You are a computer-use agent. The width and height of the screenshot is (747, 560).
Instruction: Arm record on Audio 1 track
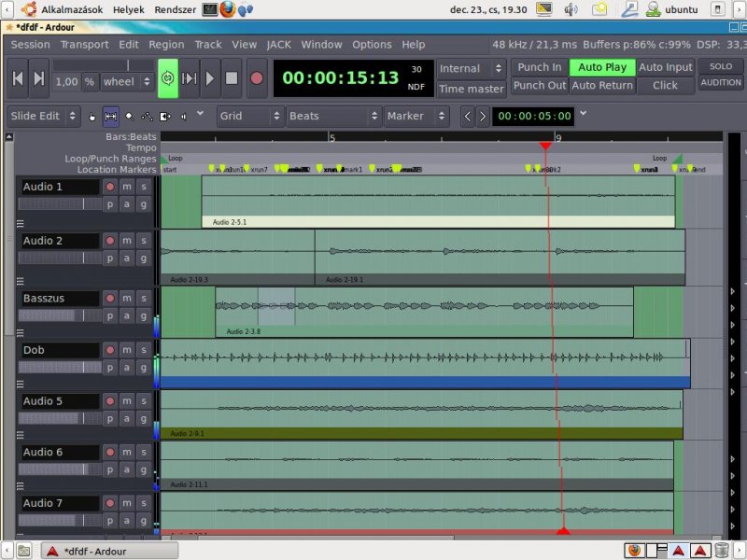coord(110,187)
